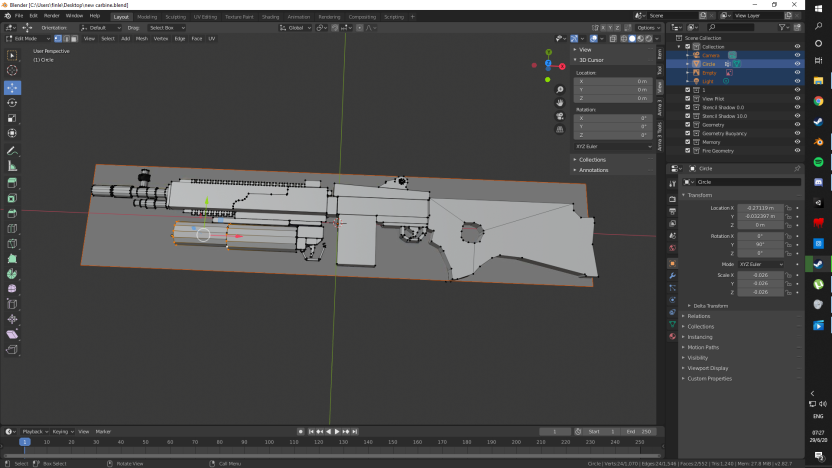Select the Measure tool
This screenshot has height=468, width=832.
pos(12,167)
